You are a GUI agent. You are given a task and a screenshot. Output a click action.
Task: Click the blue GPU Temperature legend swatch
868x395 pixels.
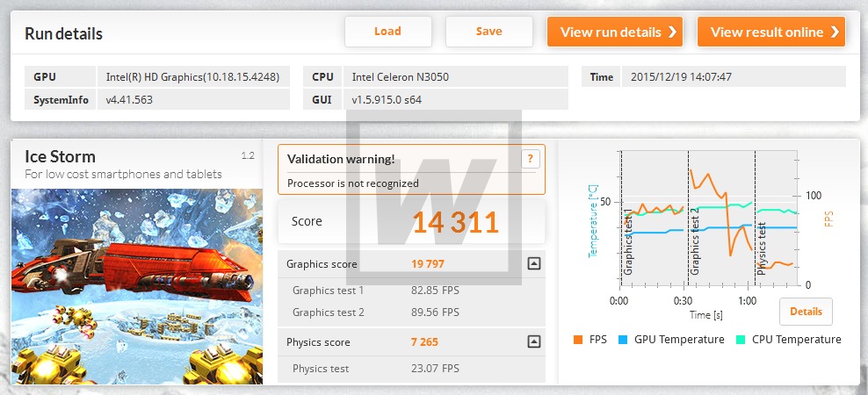click(x=623, y=340)
